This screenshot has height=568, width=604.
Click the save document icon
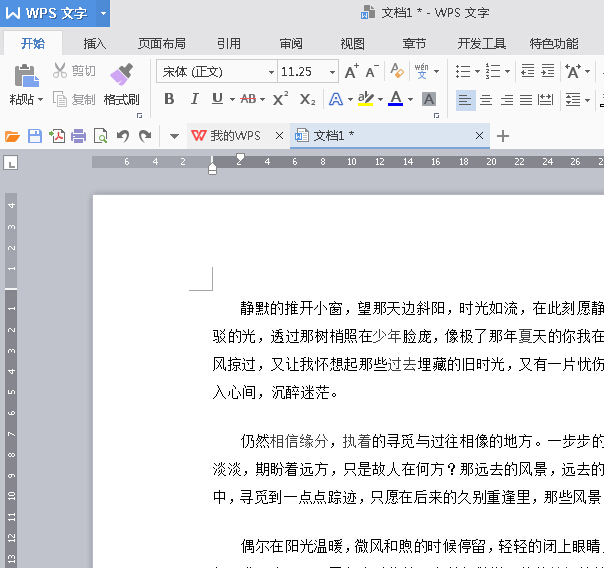coord(35,136)
